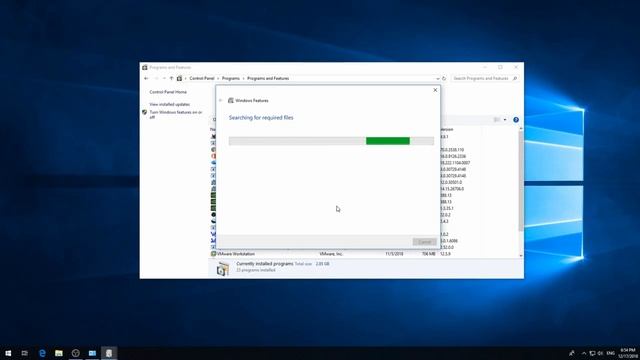This screenshot has height=360, width=640.
Task: Click the network icon in system tray
Action: click(592, 353)
